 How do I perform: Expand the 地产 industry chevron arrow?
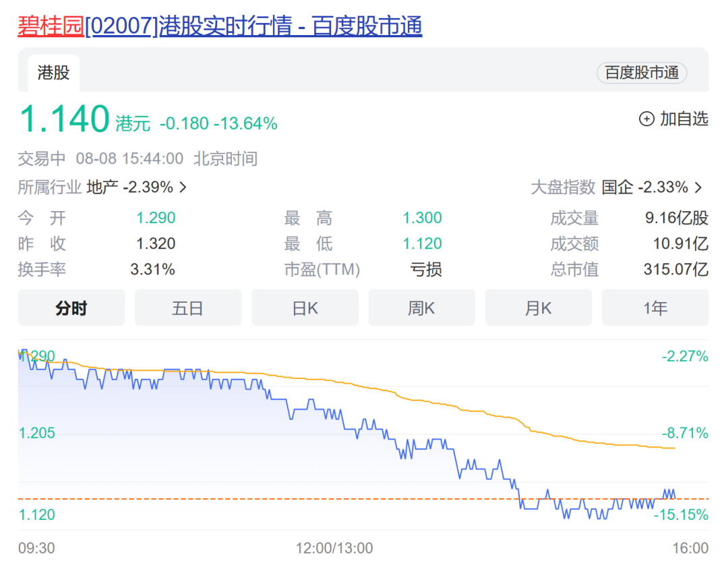[183, 187]
